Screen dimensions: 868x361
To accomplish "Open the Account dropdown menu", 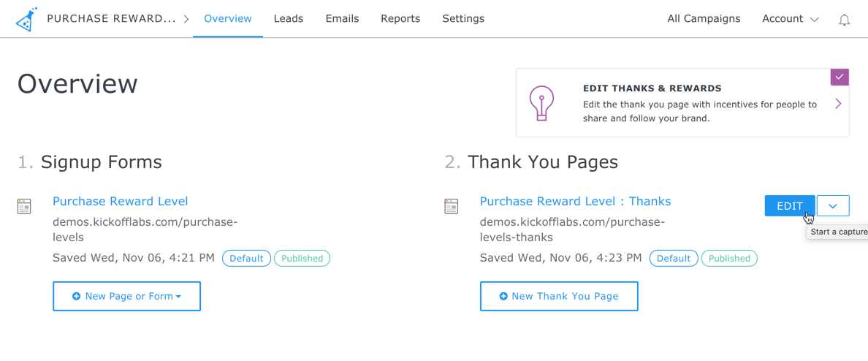I will 790,19.
